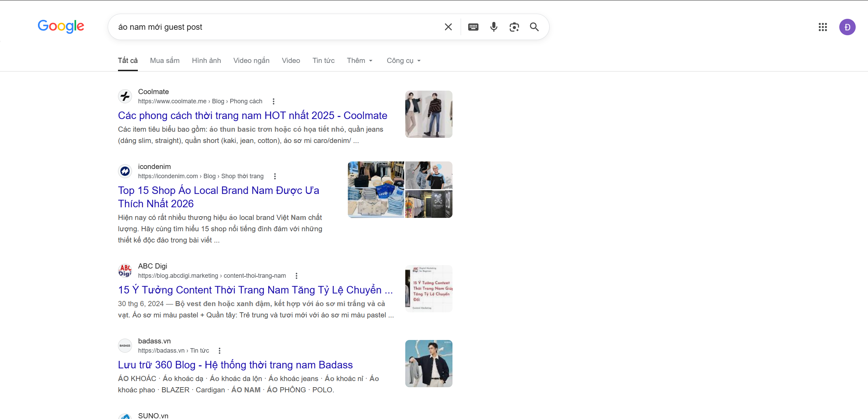Open more options for the ABC Digi result

coord(297,276)
